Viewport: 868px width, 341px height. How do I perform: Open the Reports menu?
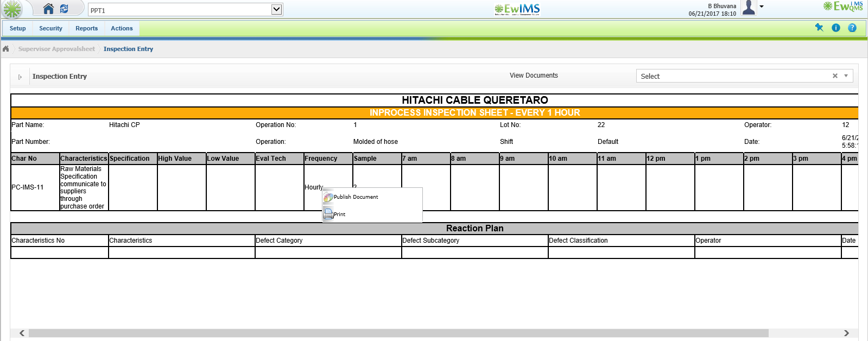[x=87, y=28]
